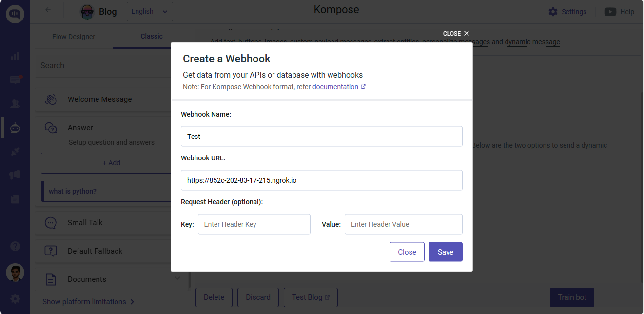Open the analytics bar chart icon
Image resolution: width=644 pixels, height=314 pixels.
(x=15, y=56)
